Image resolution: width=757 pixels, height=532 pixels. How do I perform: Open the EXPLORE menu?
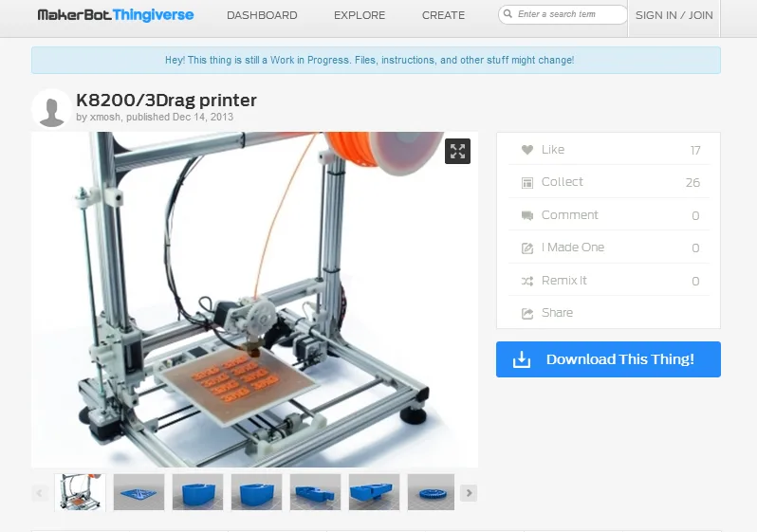coord(360,15)
